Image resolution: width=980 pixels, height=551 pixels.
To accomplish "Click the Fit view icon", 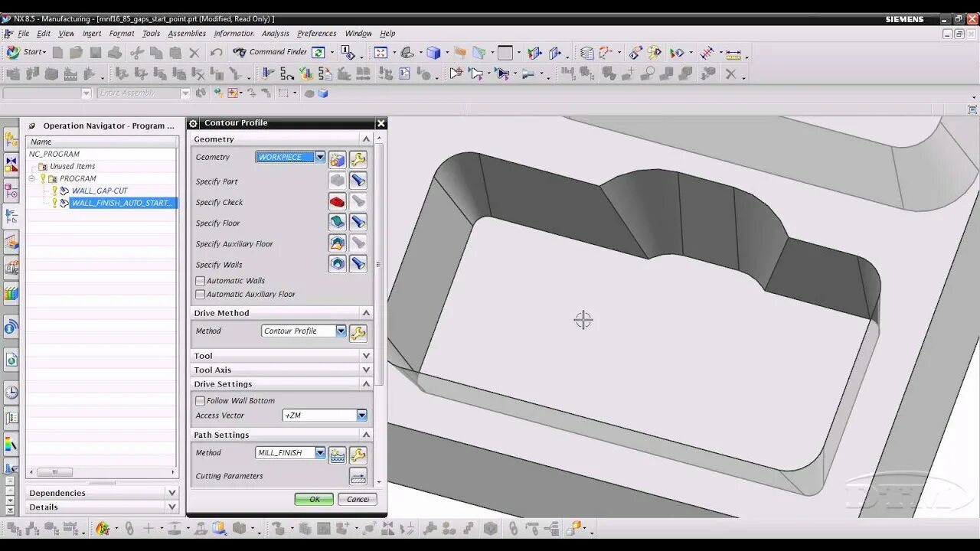I will [381, 53].
